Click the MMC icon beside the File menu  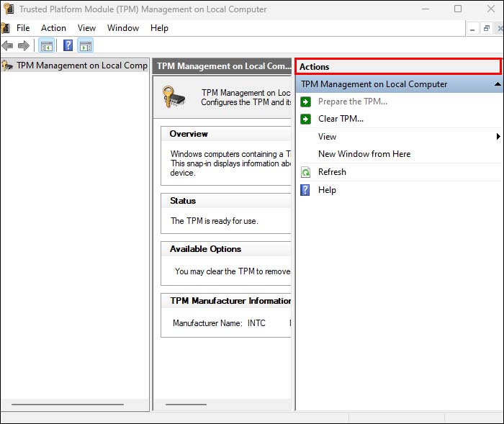(x=6, y=28)
